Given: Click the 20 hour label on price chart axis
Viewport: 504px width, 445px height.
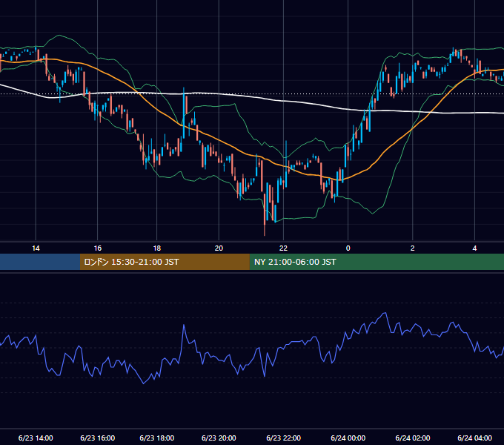Looking at the screenshot, I should [219, 248].
